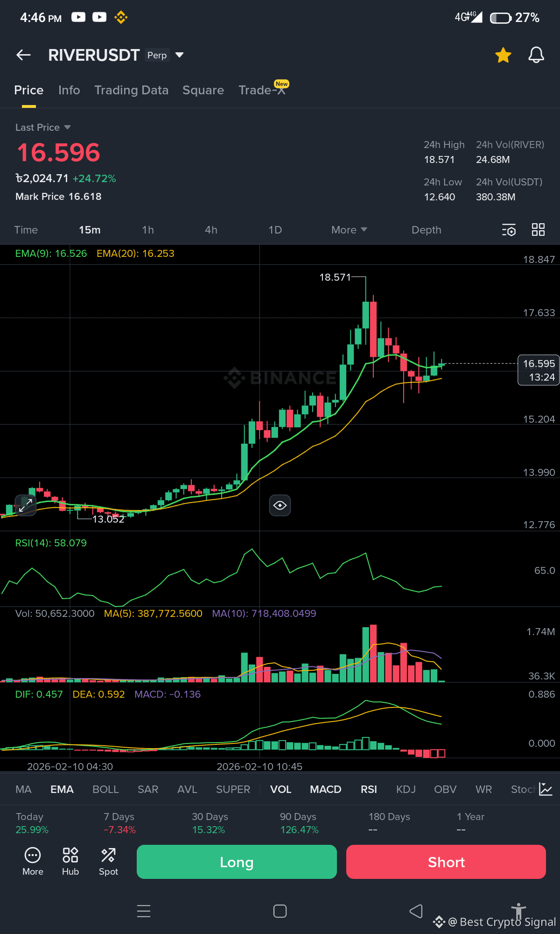Tap the EMA(9) value label

pos(51,254)
